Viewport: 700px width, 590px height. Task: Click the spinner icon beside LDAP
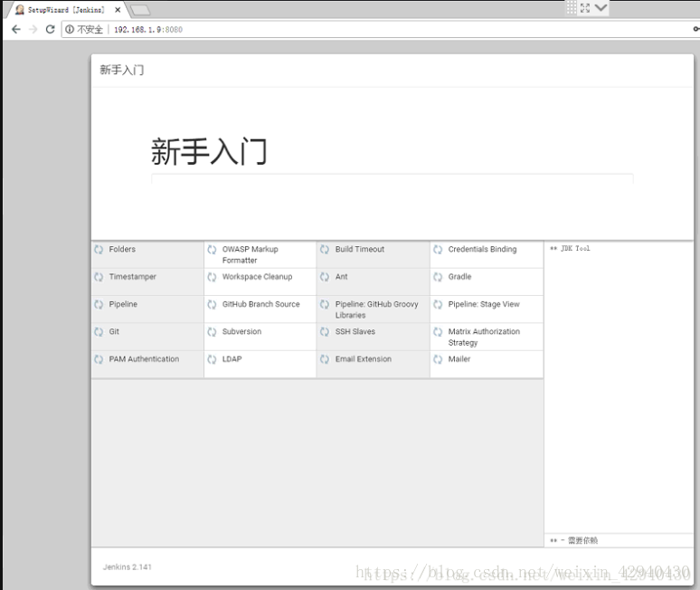212,359
